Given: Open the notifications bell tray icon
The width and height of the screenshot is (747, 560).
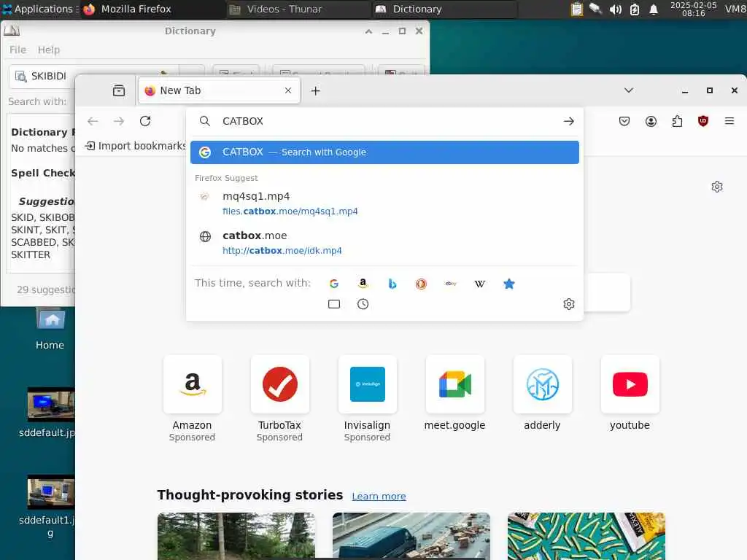Looking at the screenshot, I should [654, 9].
